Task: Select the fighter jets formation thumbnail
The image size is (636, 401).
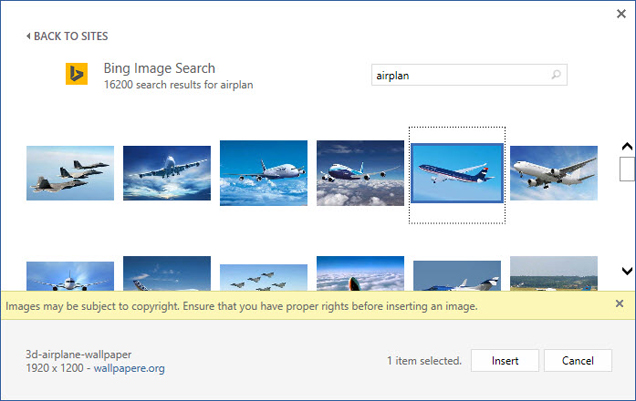Action: (70, 173)
